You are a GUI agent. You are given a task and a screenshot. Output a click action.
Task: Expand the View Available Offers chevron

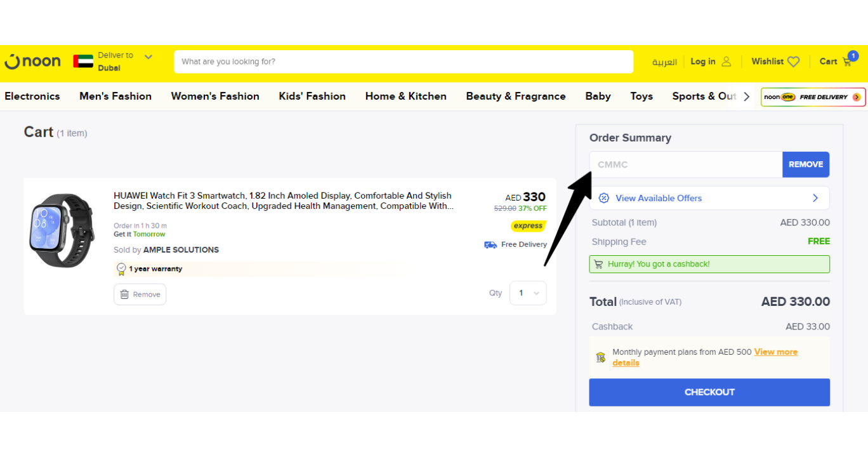click(815, 198)
